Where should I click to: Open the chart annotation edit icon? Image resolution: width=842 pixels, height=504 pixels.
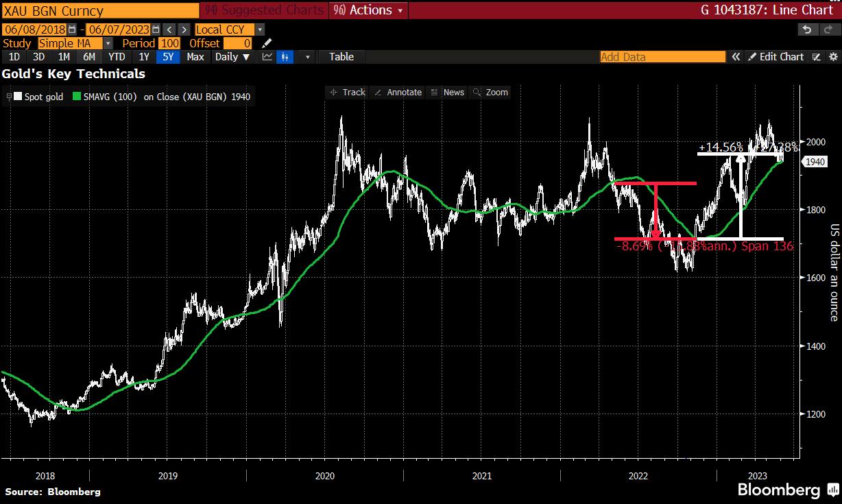point(816,57)
